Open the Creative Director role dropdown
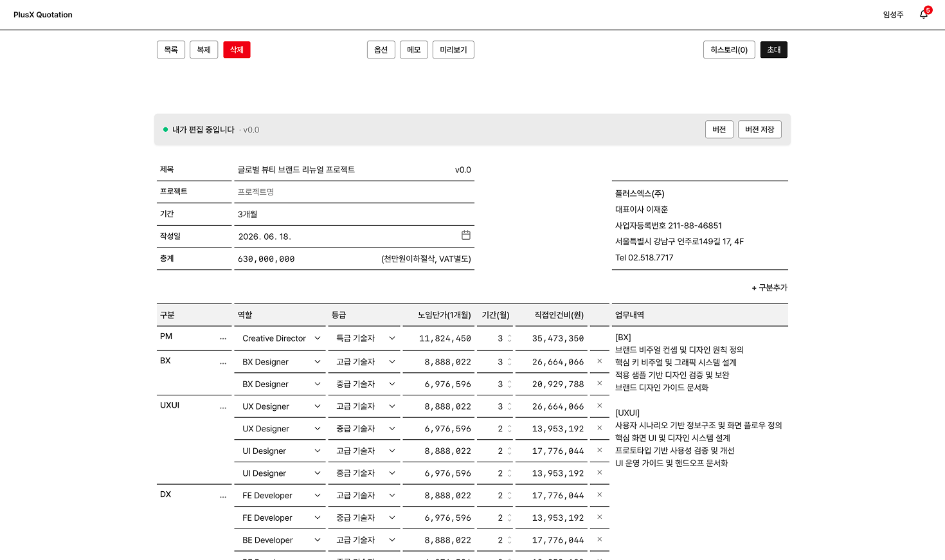Image resolution: width=945 pixels, height=560 pixels. 280,338
